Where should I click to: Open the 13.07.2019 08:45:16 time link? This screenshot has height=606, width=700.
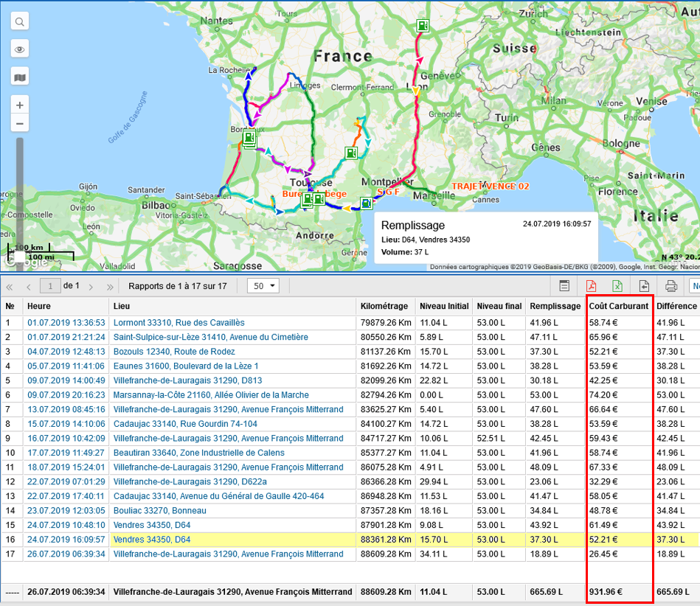click(66, 409)
